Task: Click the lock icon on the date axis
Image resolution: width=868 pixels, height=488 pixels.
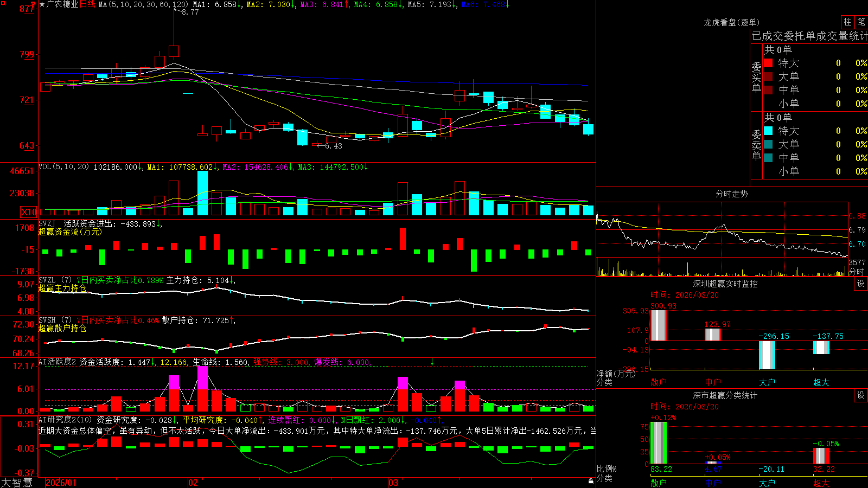Action: click(591, 481)
